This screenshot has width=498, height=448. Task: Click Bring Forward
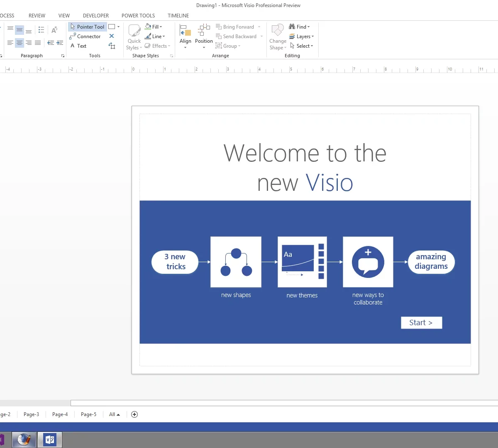point(235,27)
